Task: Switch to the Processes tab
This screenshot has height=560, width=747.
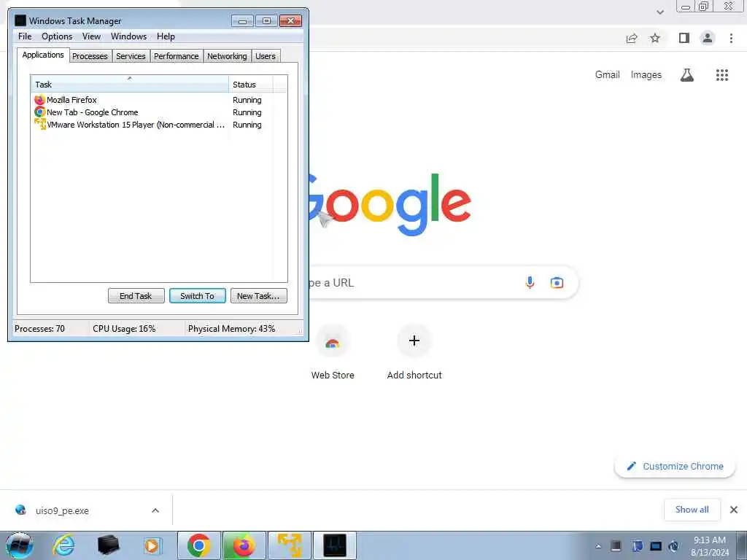Action: [x=90, y=56]
